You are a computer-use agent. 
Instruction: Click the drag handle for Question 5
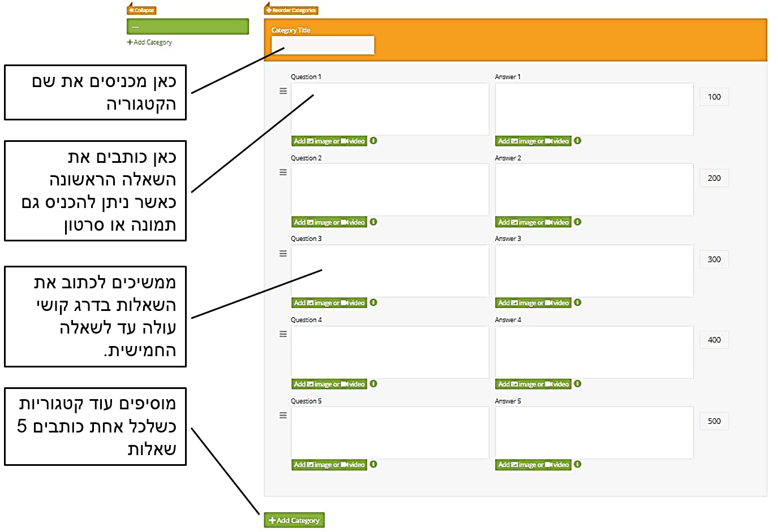(x=283, y=416)
